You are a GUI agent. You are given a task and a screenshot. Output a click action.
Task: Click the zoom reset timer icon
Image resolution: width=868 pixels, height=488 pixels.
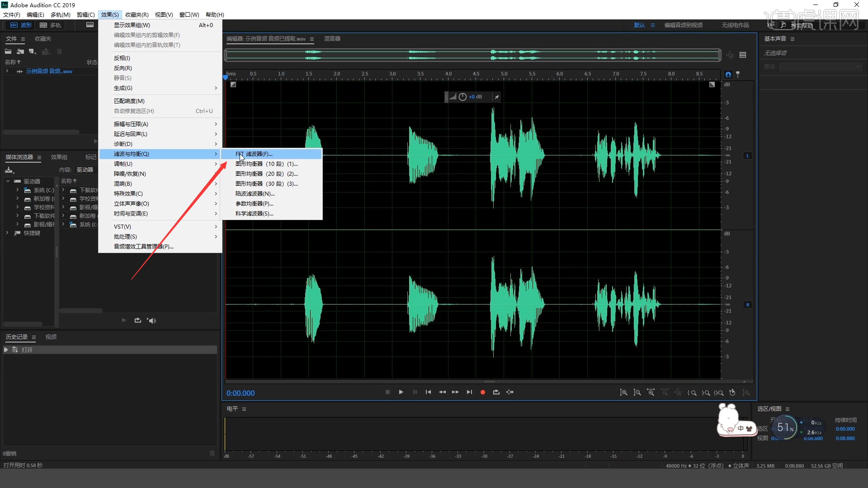732,393
